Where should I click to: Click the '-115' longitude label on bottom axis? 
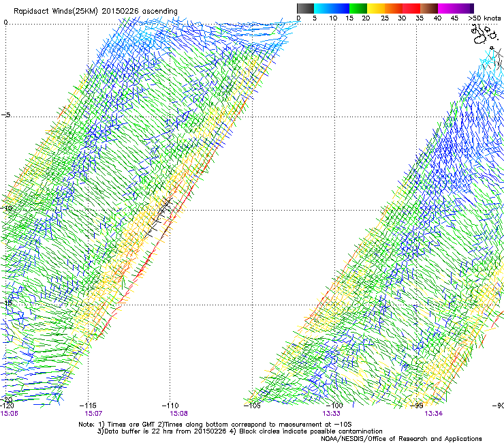point(88,406)
